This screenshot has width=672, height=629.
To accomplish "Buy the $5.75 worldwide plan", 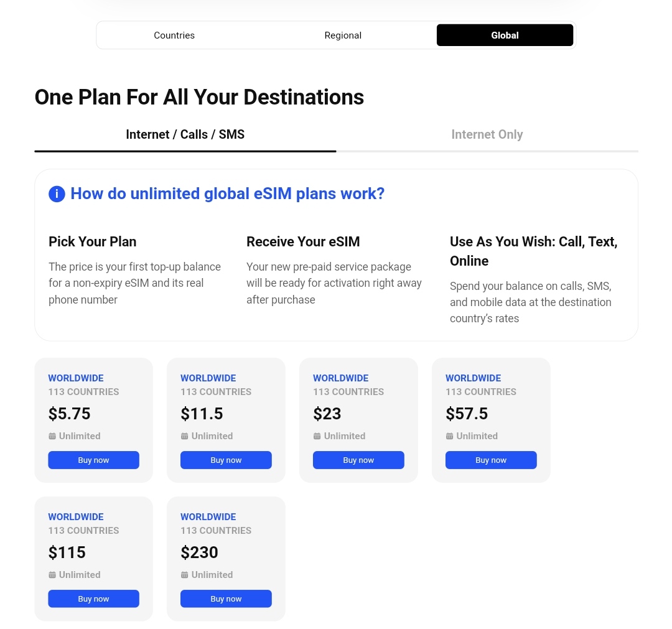I will tap(93, 460).
